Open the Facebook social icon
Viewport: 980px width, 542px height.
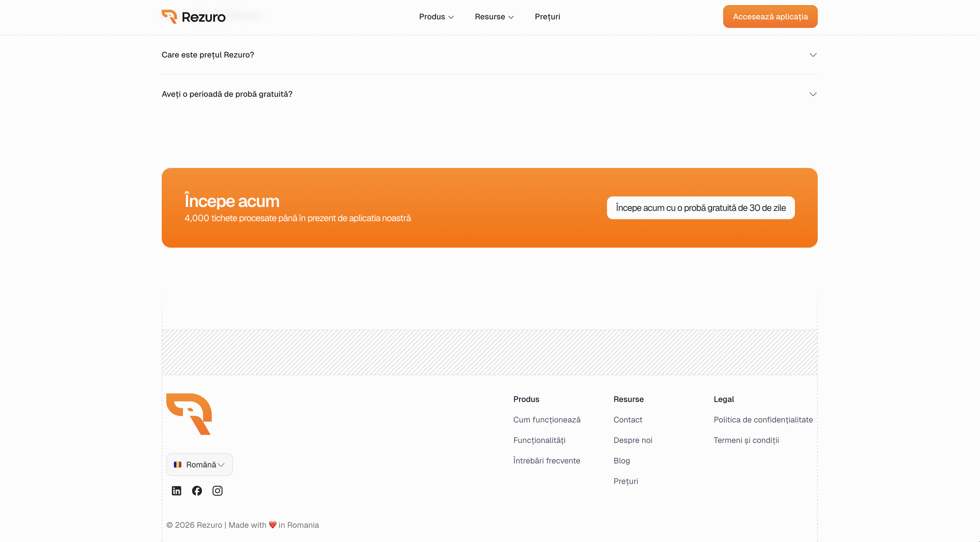[197, 491]
